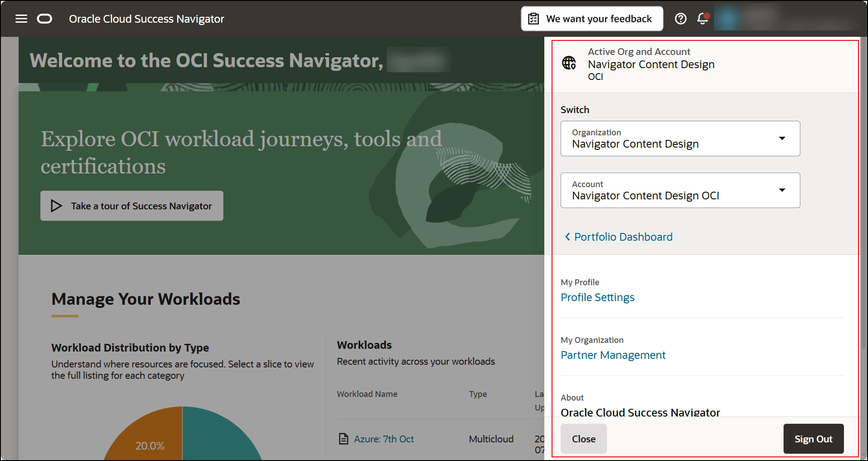
Task: Click the About section label
Action: coord(572,397)
